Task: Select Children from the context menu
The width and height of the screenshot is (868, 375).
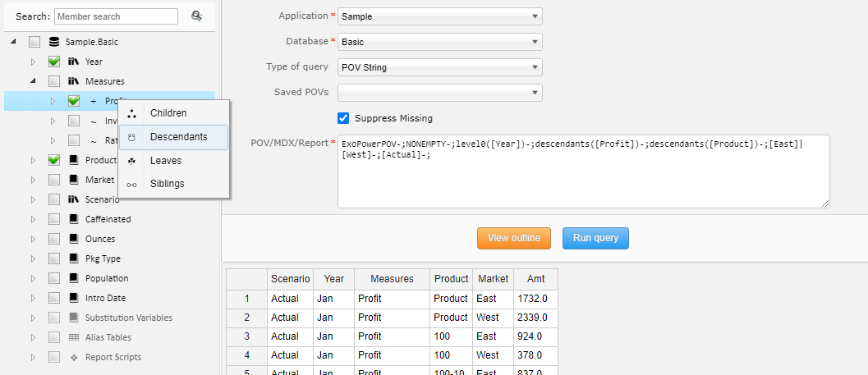Action: (174, 113)
